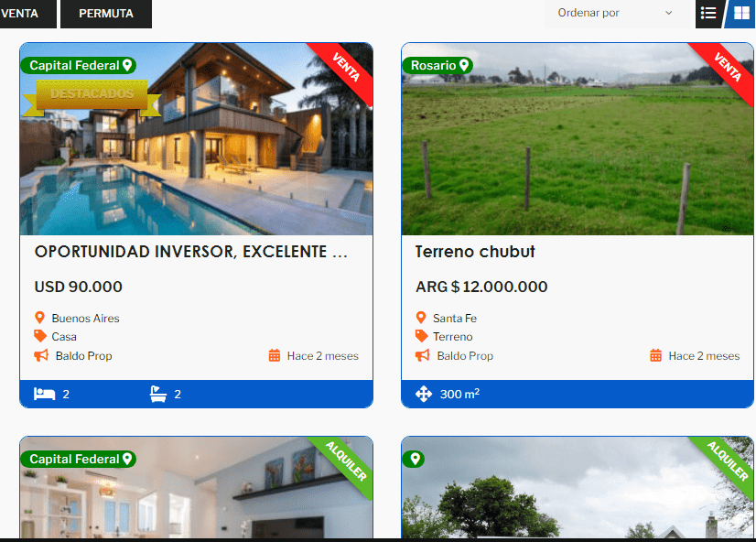The image size is (756, 542).
Task: Open the Terreno chubut listing title
Action: pos(474,252)
